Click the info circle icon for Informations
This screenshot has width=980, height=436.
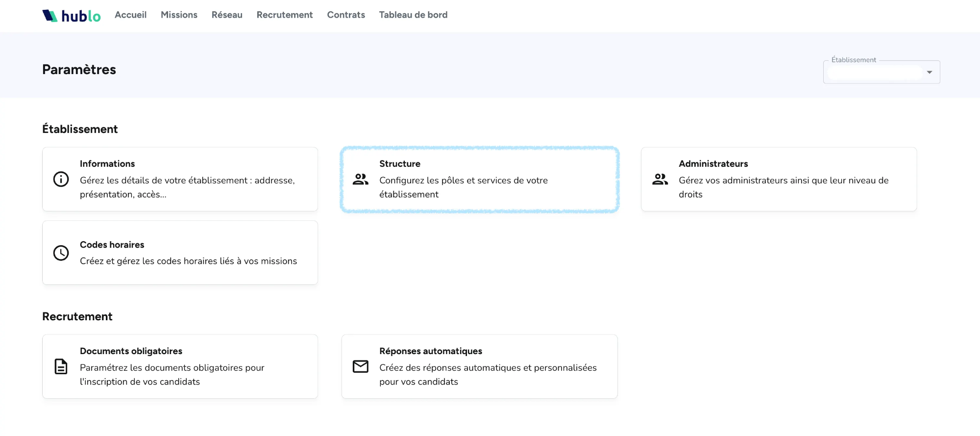(61, 180)
